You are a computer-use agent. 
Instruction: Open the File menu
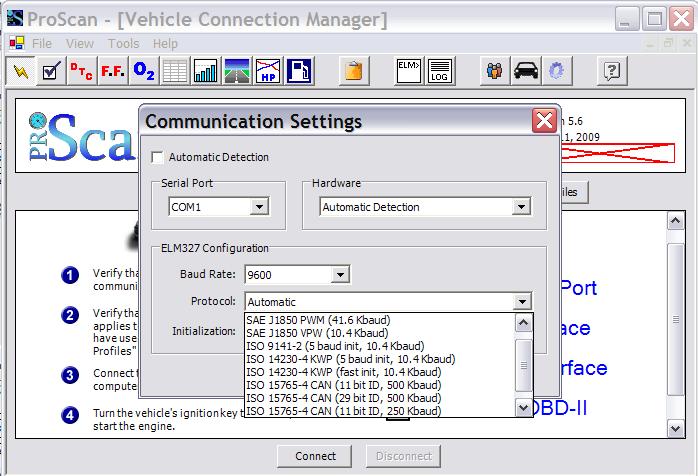click(x=42, y=44)
